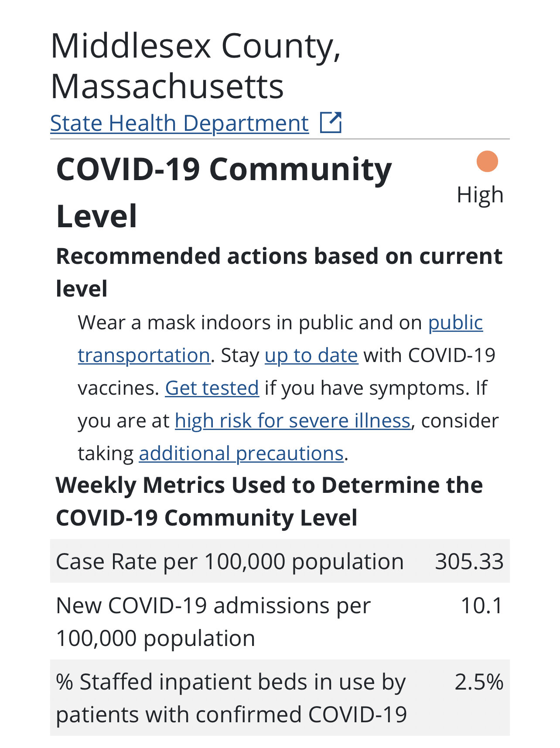Screen dimensions: 560x748
Task: Follow the 'public' transportation link text
Action: (x=455, y=323)
